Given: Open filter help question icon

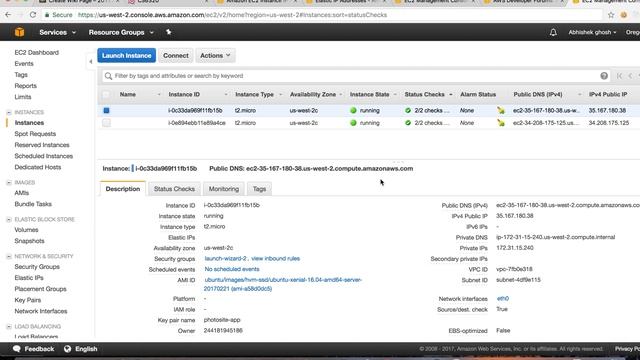Looking at the screenshot, I should tap(604, 76).
